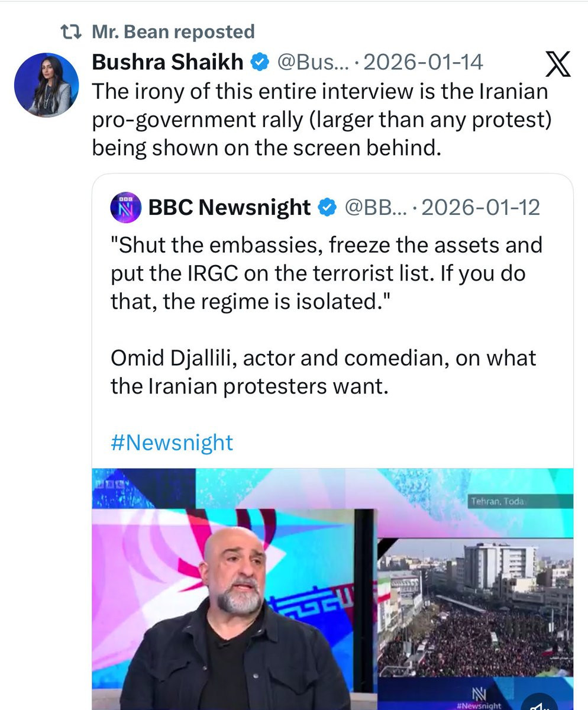Screen dimensions: 588x710
Task: Play the Omid Djalili interview video
Action: (332, 589)
